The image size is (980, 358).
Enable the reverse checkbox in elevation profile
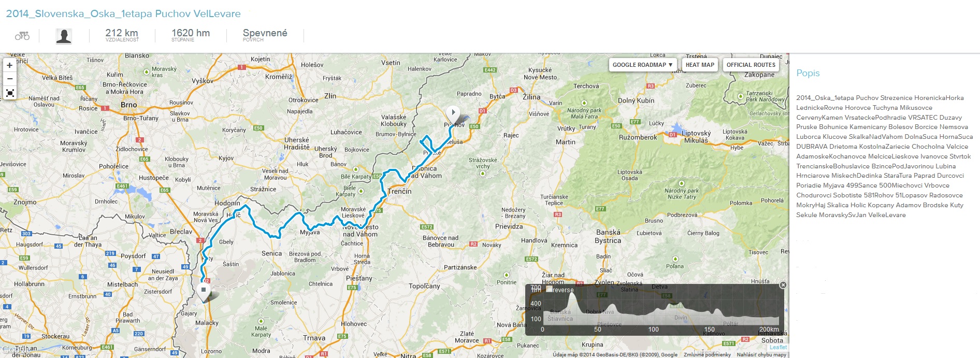pyautogui.click(x=549, y=289)
